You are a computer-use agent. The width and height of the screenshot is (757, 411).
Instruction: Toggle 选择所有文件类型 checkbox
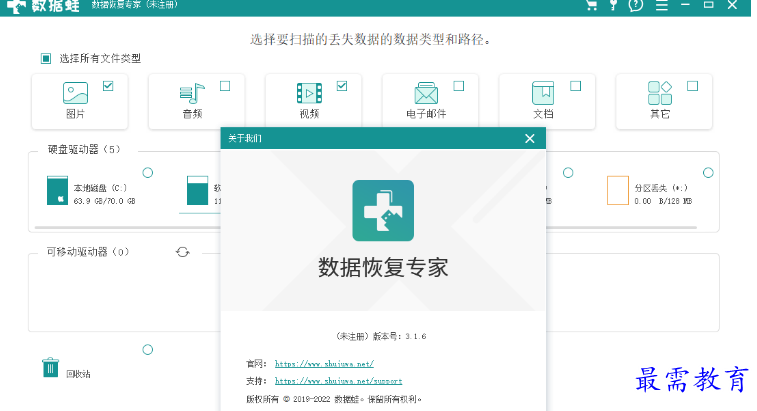46,58
